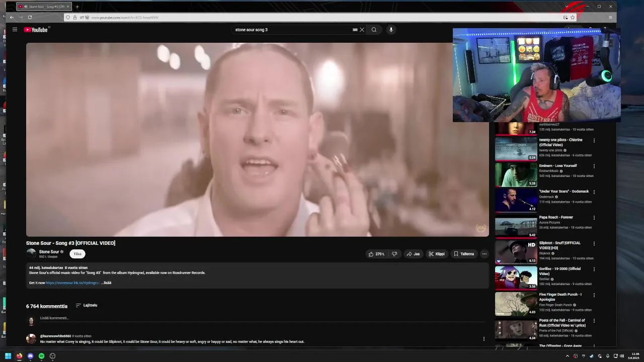The width and height of the screenshot is (644, 362).
Task: Click the 6 764 kommenttia comment count
Action: click(x=47, y=306)
